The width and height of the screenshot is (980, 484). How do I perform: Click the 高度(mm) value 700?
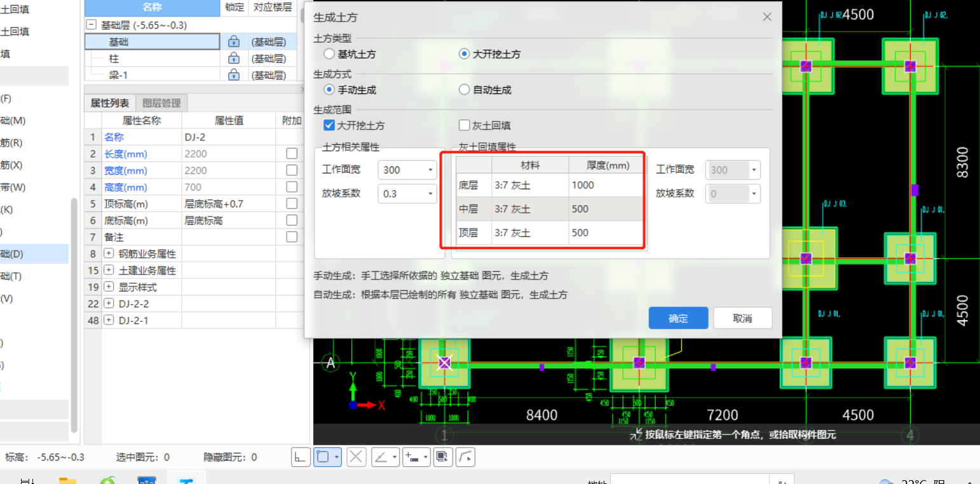[229, 187]
